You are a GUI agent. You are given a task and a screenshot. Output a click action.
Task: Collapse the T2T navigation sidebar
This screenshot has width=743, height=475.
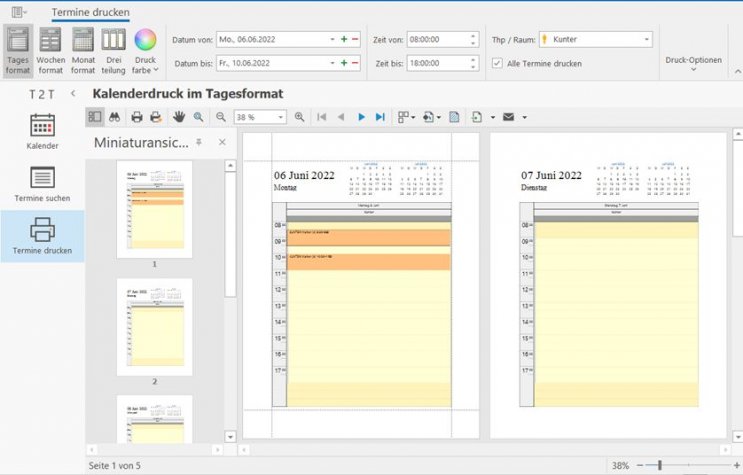(x=73, y=93)
